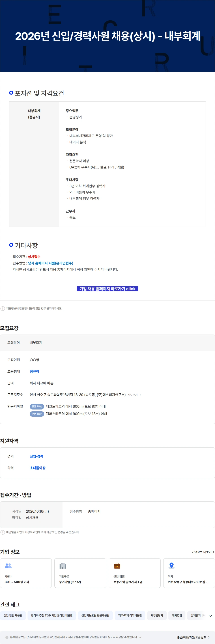Click 전동기 및 발전기 제조업 industry text

tap(128, 582)
